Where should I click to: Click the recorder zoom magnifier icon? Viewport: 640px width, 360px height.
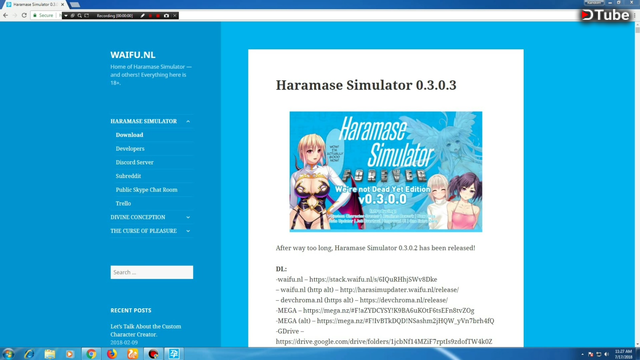coord(80,16)
